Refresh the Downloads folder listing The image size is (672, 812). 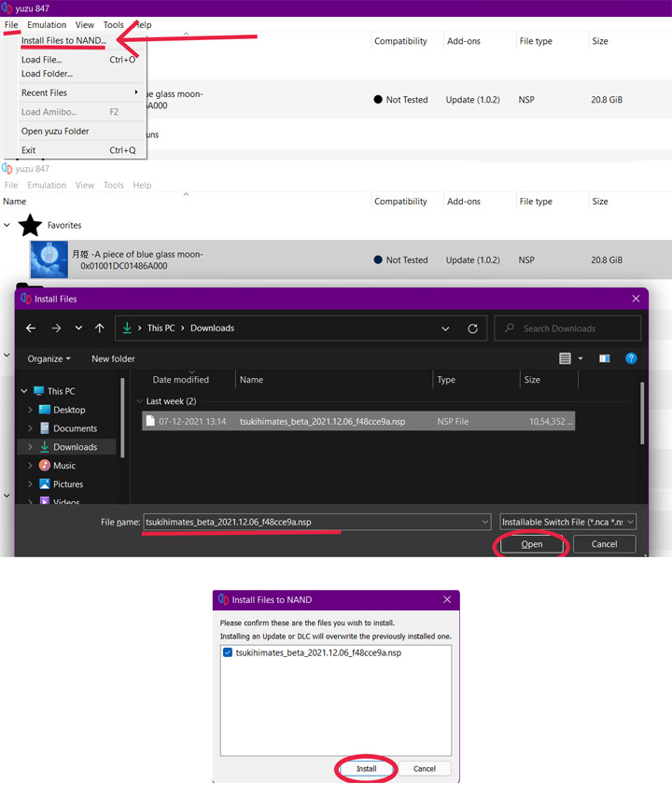point(473,329)
